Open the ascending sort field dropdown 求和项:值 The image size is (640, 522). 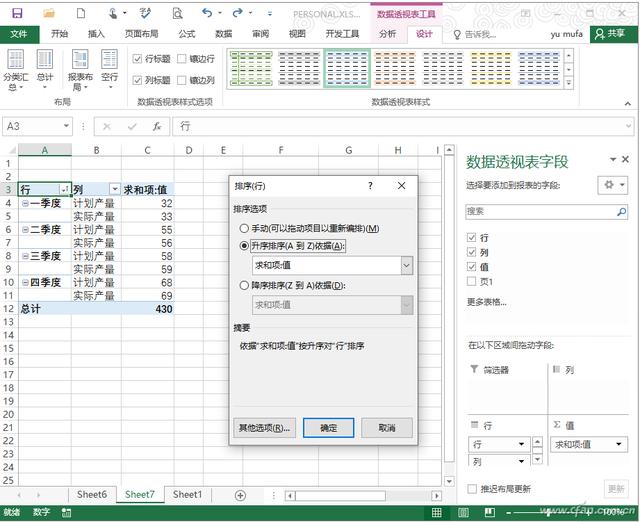407,266
